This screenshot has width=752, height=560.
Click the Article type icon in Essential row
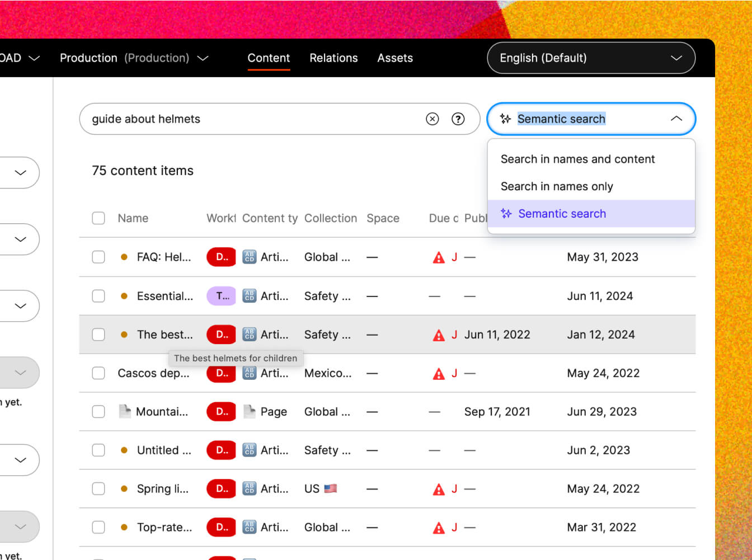click(x=250, y=296)
